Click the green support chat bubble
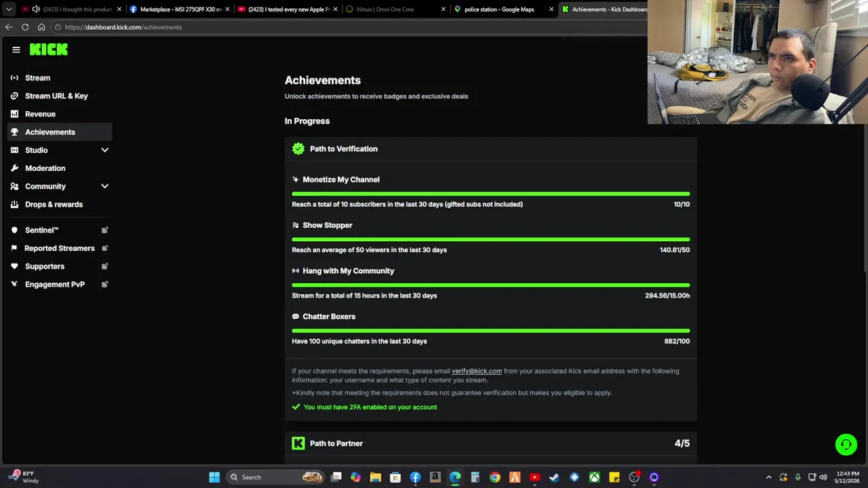The height and width of the screenshot is (488, 868). [846, 445]
